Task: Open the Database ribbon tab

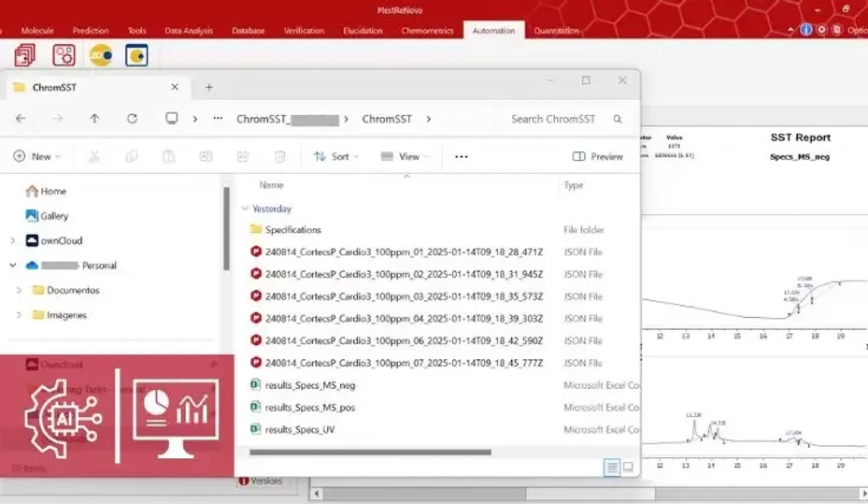Action: pyautogui.click(x=248, y=31)
